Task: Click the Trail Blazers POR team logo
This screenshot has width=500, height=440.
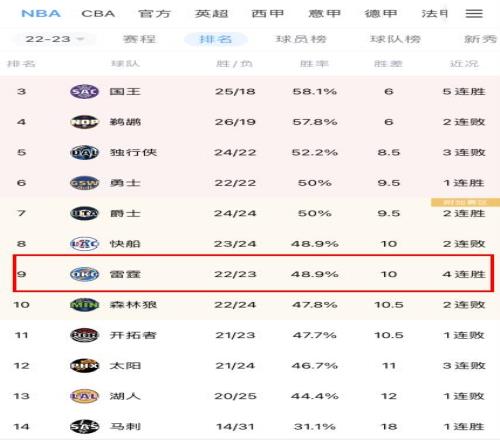Action: tap(85, 335)
